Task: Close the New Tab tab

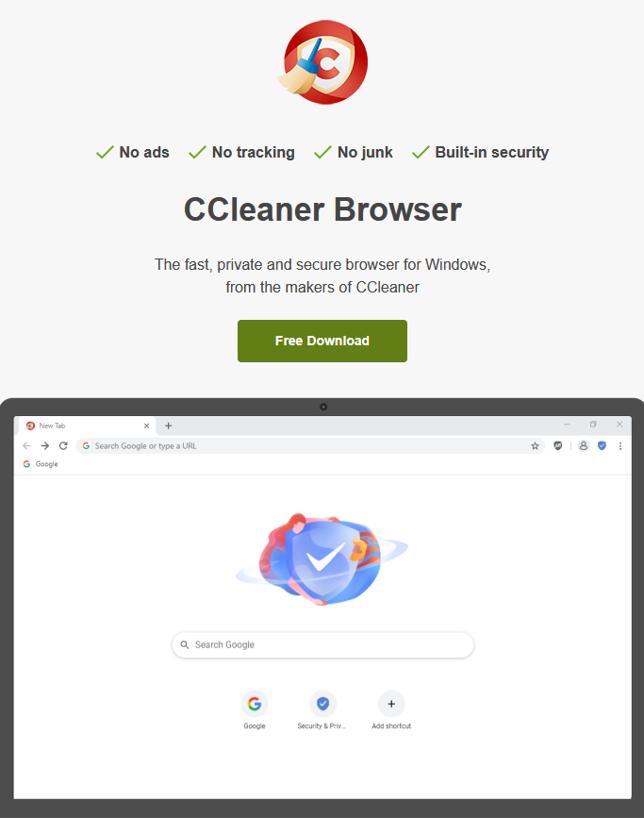Action: click(x=146, y=426)
